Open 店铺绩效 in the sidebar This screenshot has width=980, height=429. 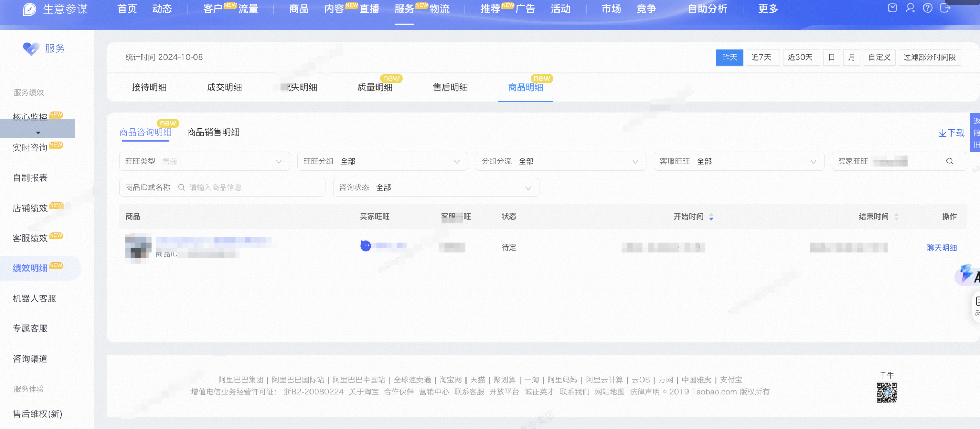[30, 208]
